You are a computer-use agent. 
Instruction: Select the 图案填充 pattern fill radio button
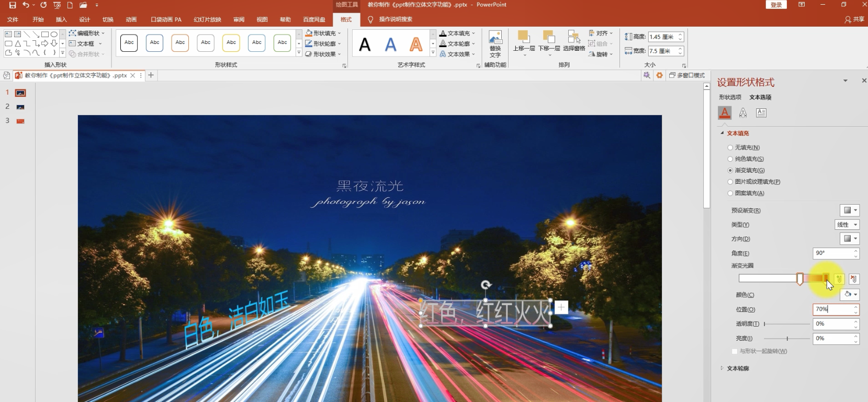pos(730,194)
